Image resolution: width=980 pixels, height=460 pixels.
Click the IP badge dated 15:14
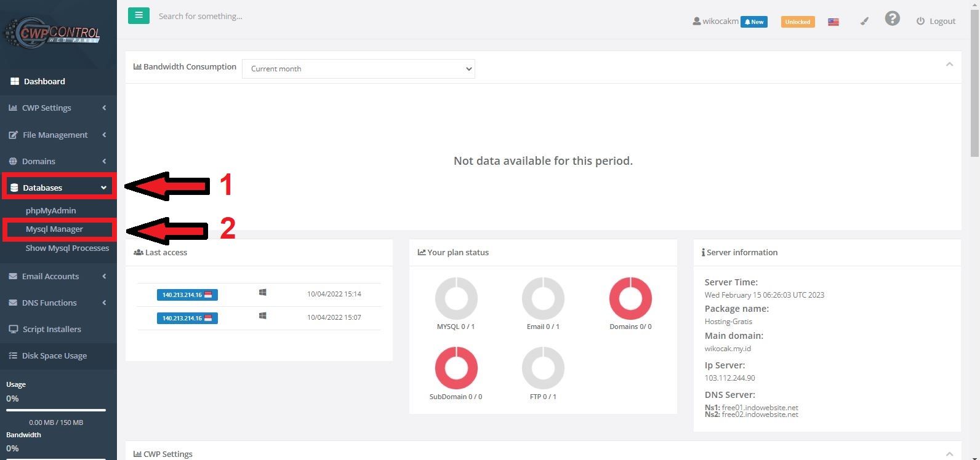187,295
